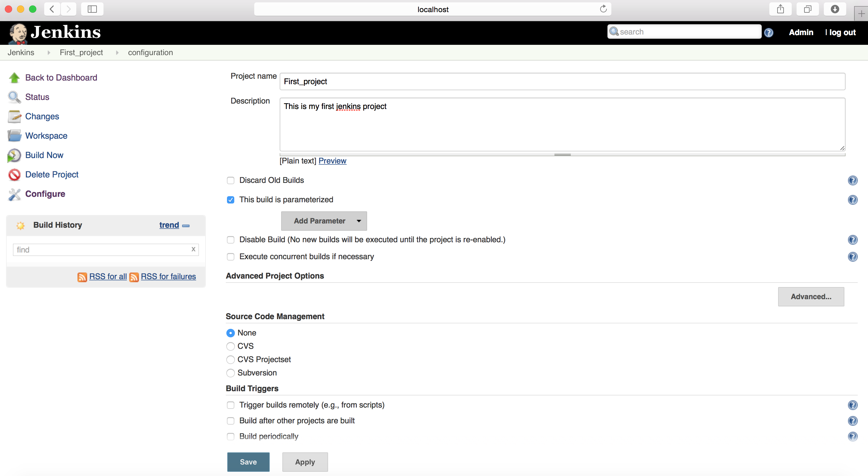Click the Configure tools icon
This screenshot has width=868, height=476.
(x=14, y=194)
